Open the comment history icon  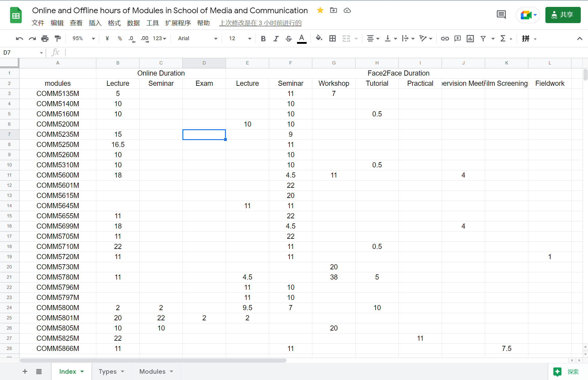[501, 15]
